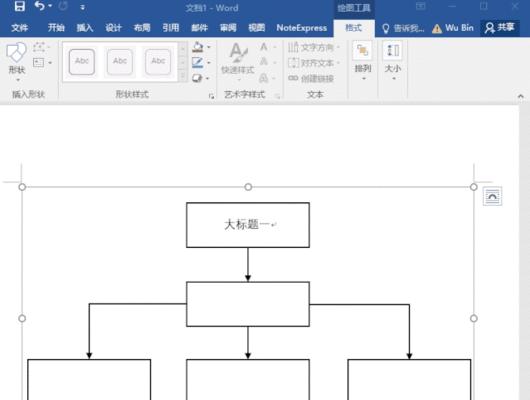
Task: Click the Edit Shape icon
Action: point(39,47)
